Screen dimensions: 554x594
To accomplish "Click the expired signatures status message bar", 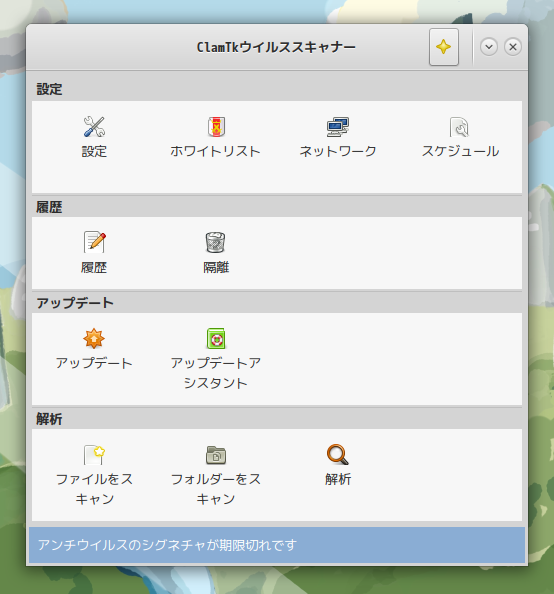I will pos(277,545).
